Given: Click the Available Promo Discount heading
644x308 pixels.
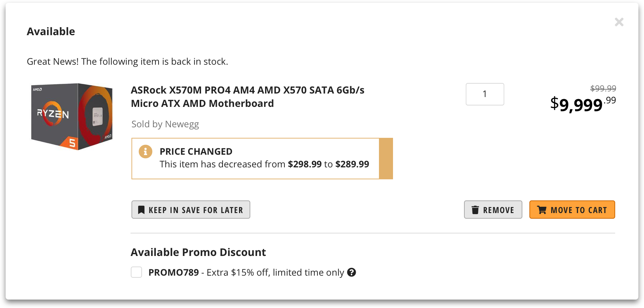Looking at the screenshot, I should [198, 252].
